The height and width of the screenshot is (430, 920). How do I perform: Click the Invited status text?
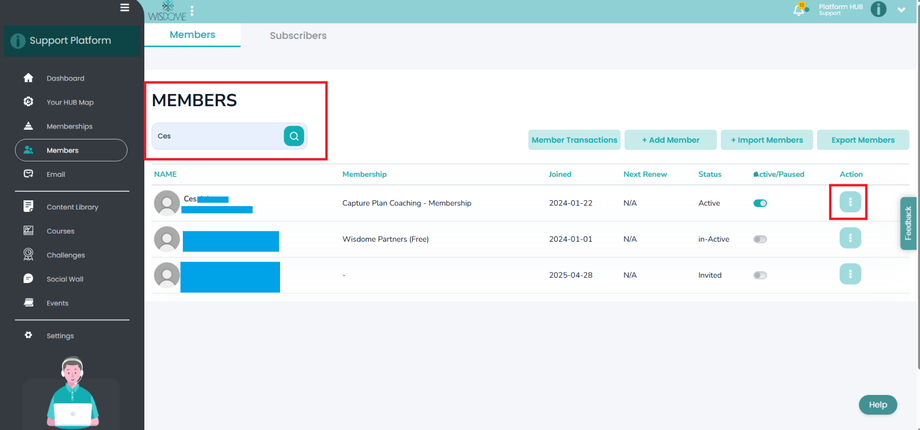(710, 275)
